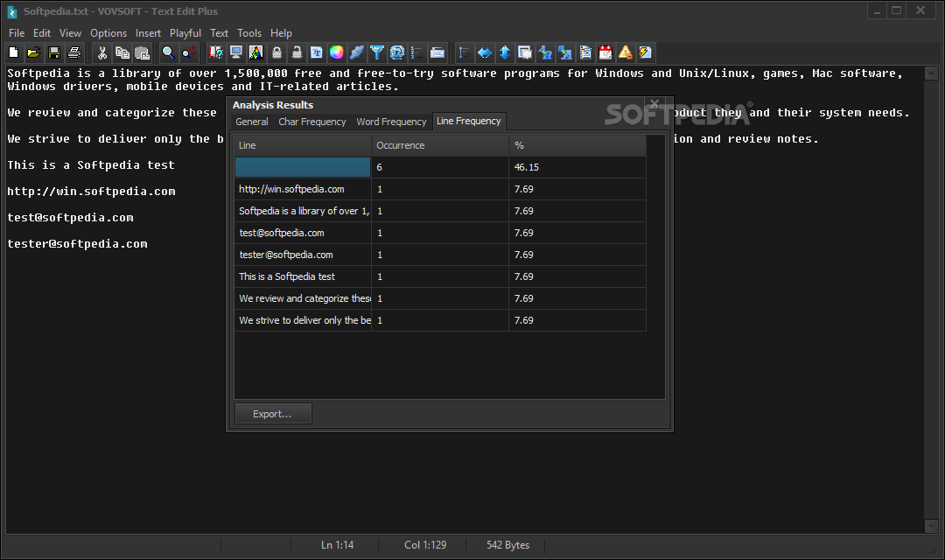945x560 pixels.
Task: Close the Analysis Results dialog
Action: tap(654, 103)
